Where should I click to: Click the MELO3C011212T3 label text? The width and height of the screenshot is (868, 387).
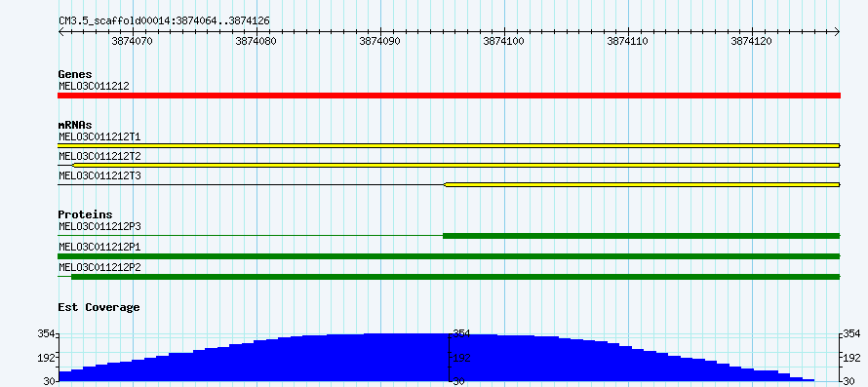coord(99,176)
